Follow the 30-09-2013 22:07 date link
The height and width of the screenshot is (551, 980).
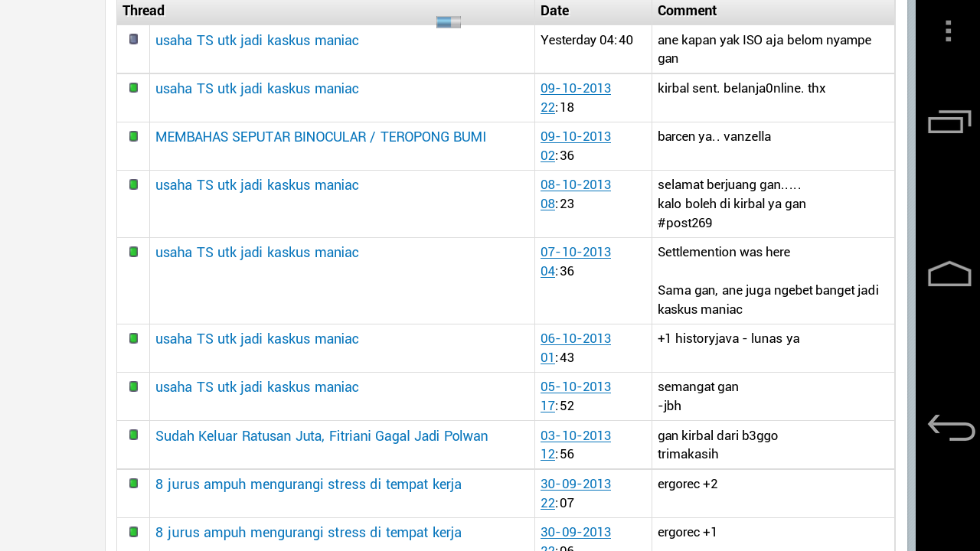coord(576,493)
